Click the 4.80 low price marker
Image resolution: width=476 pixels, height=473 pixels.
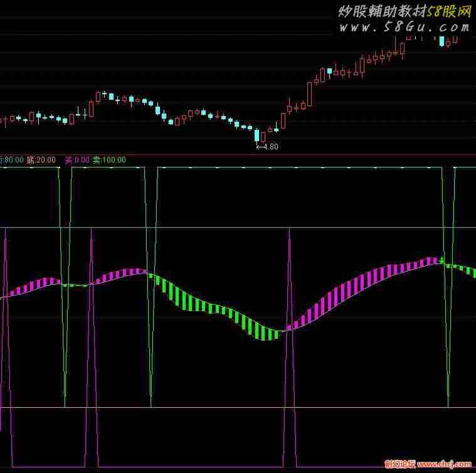pos(267,147)
